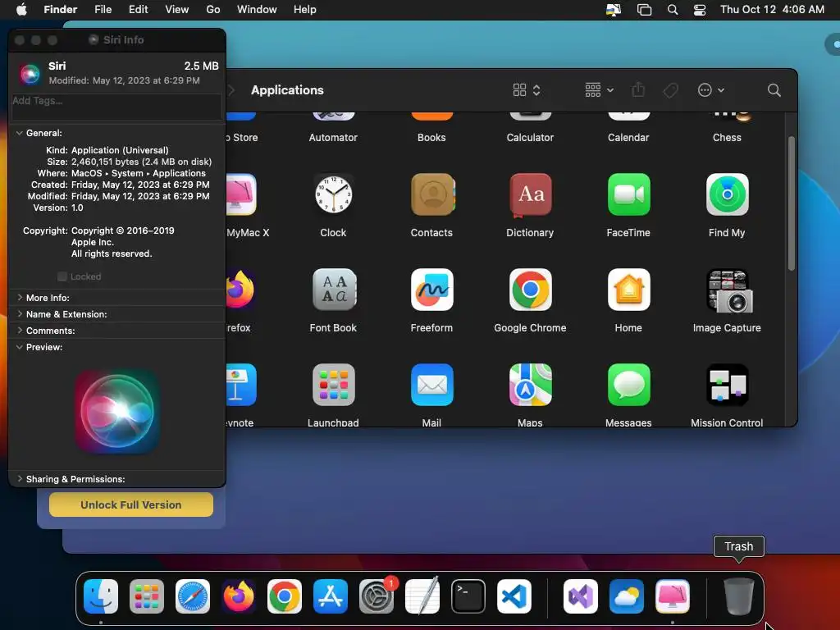Select the Image Capture app icon
The width and height of the screenshot is (840, 630).
tap(729, 291)
